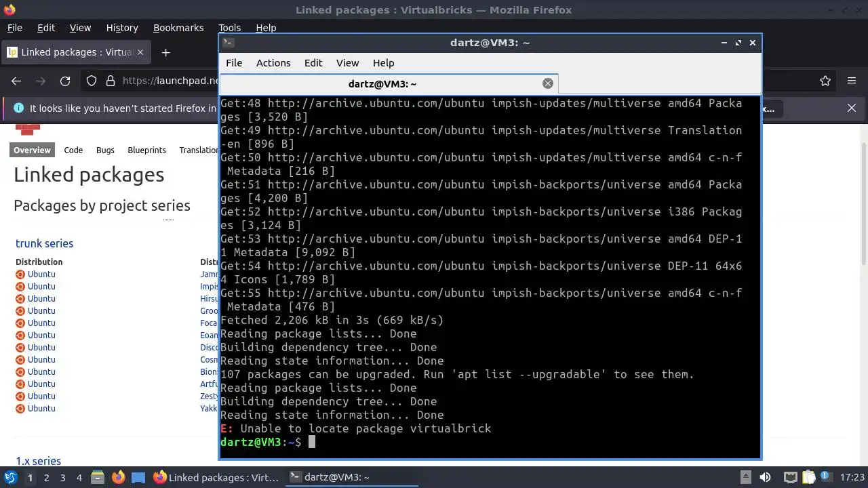This screenshot has width=868, height=488.
Task: Open terminal Actions menu
Action: click(273, 62)
